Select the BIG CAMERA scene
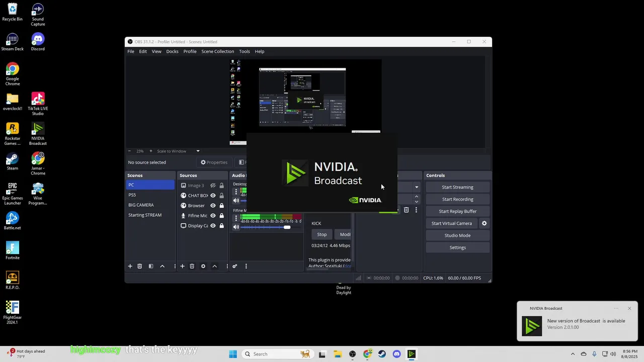Viewport: 644px width, 362px height. (150, 205)
